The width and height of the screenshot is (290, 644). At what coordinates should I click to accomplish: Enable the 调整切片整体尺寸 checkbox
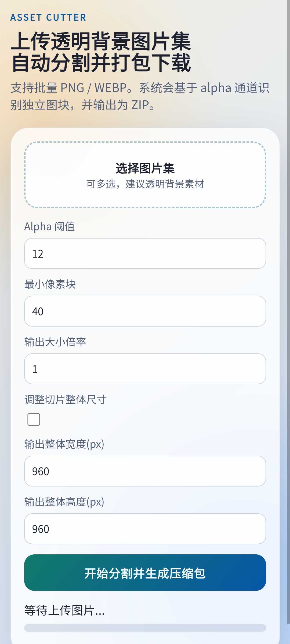(34, 419)
